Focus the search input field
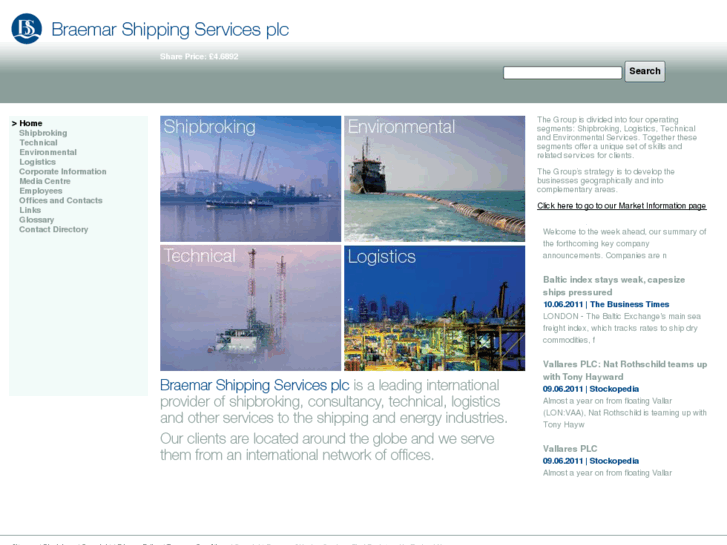Screen dimensions: 727x545 point(562,72)
